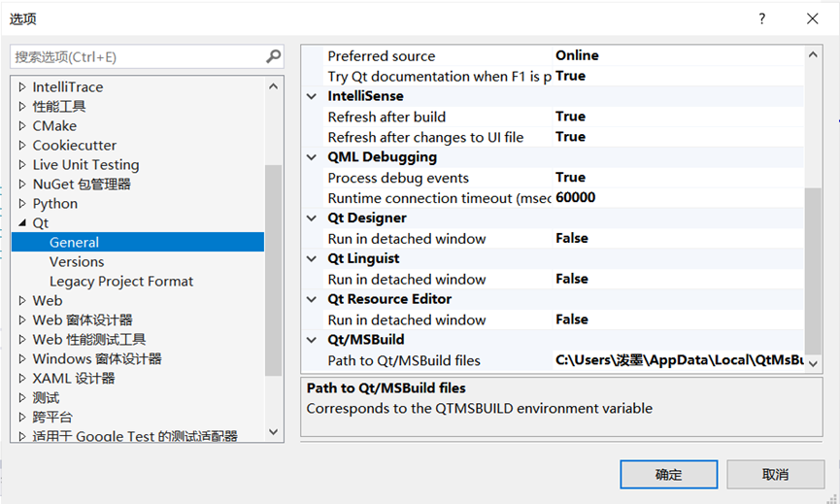Expand the XAML 设计器 node
This screenshot has width=840, height=504.
(x=22, y=378)
